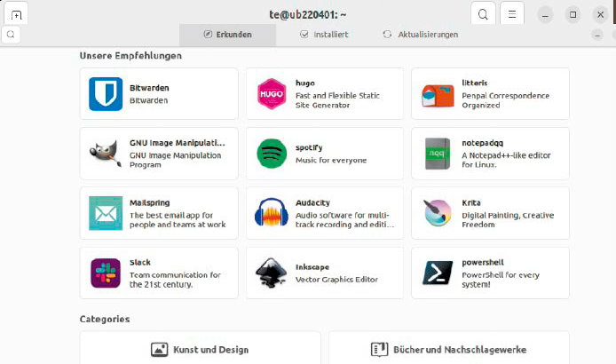Open a new terminal tab
This screenshot has width=616, height=364.
pos(16,15)
